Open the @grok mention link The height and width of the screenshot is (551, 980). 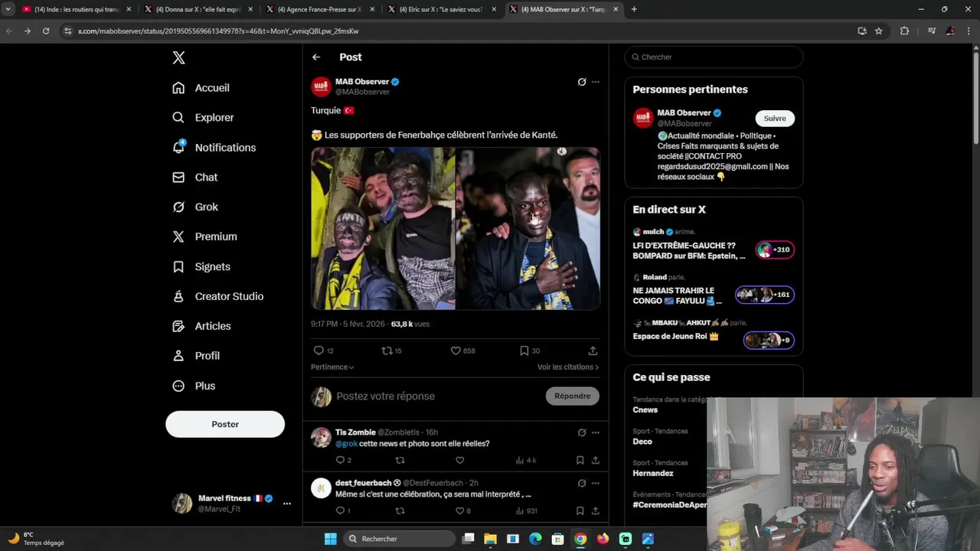tap(346, 444)
